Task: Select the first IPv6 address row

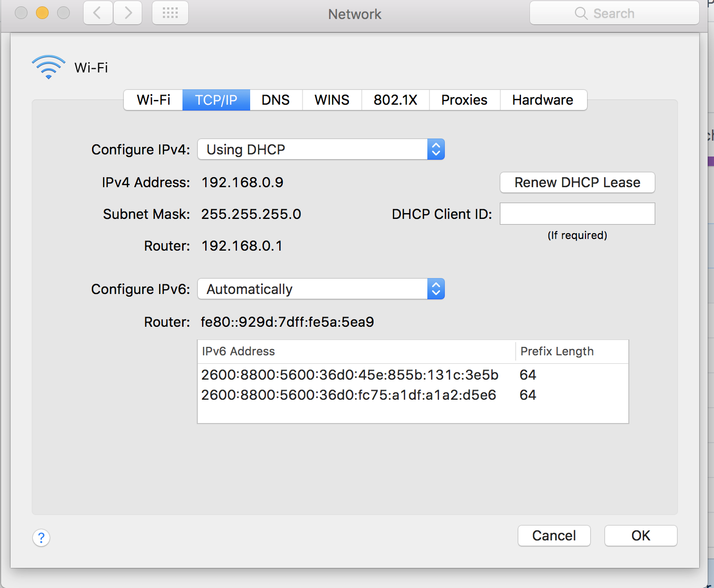Action: (x=413, y=374)
